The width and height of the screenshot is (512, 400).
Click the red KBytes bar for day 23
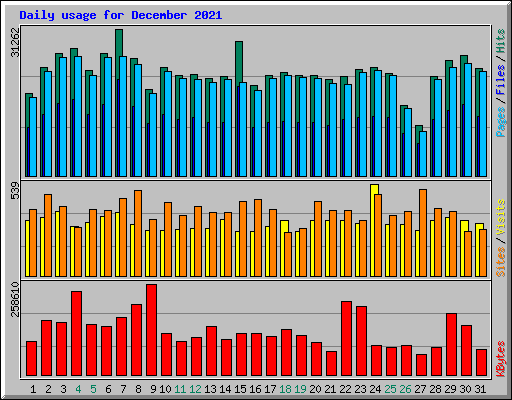[x=361, y=341]
